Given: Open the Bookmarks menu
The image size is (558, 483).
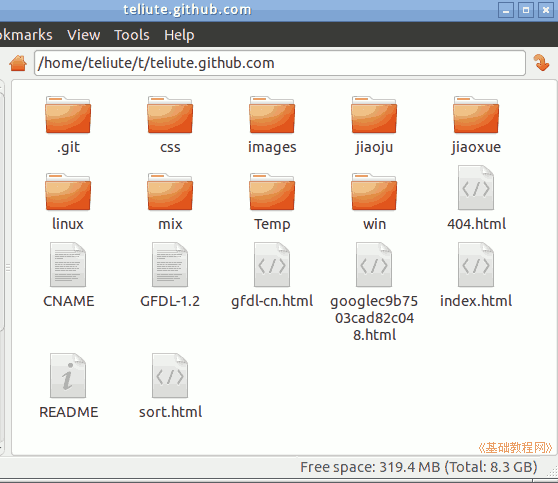Looking at the screenshot, I should (x=26, y=35).
